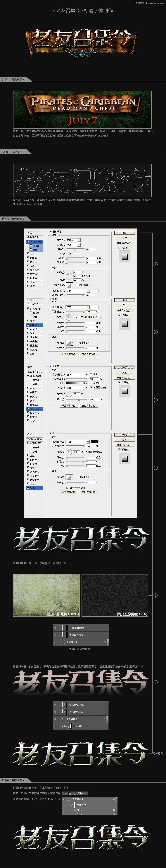The height and width of the screenshot is (868, 166).
Task: Click fx icon on 老友召集令 layer, step ⑤ panel
Action: pos(105,643)
